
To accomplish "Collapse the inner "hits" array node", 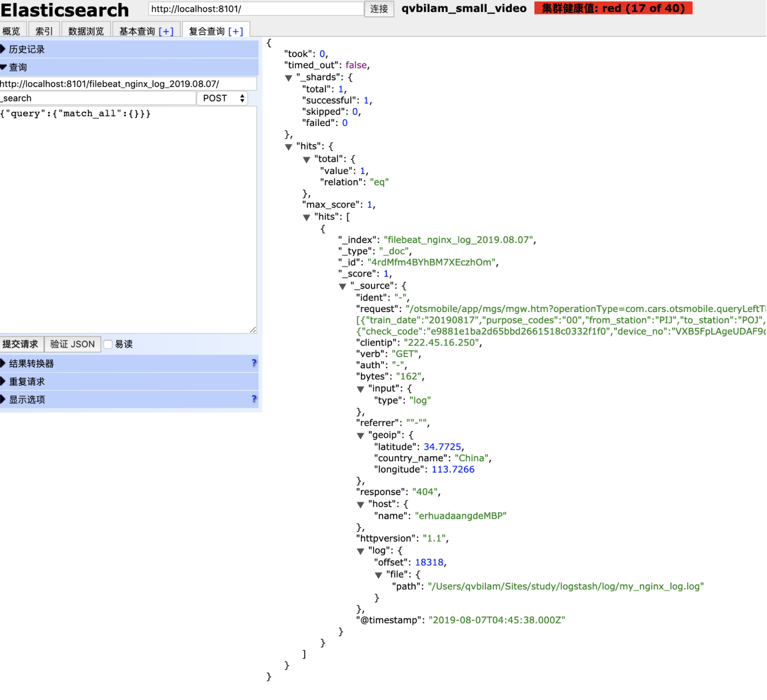I will (x=306, y=217).
